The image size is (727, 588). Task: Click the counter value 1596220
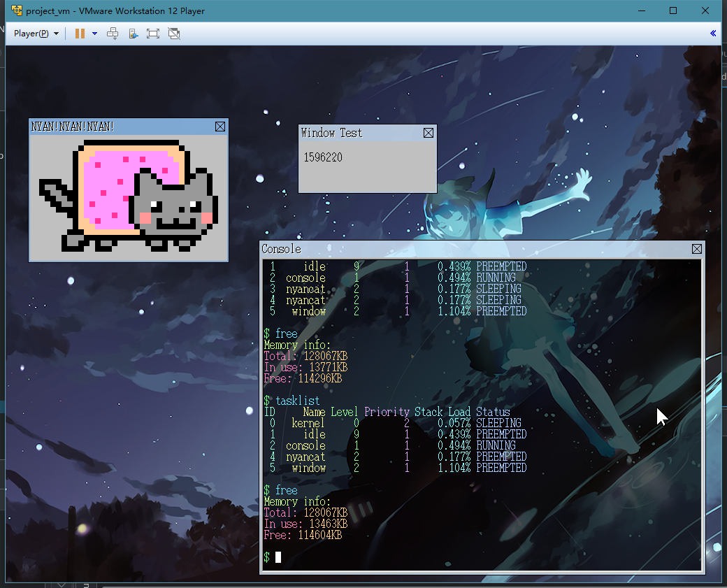pyautogui.click(x=323, y=157)
